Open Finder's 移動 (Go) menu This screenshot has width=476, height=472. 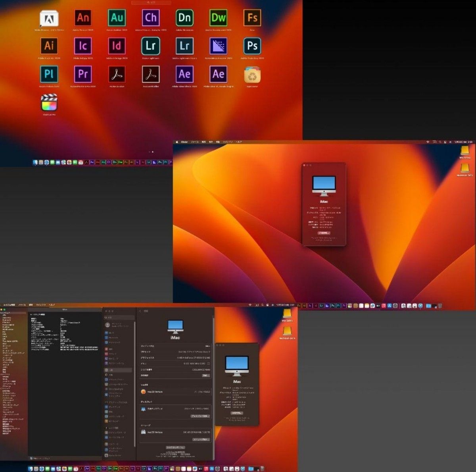click(217, 142)
